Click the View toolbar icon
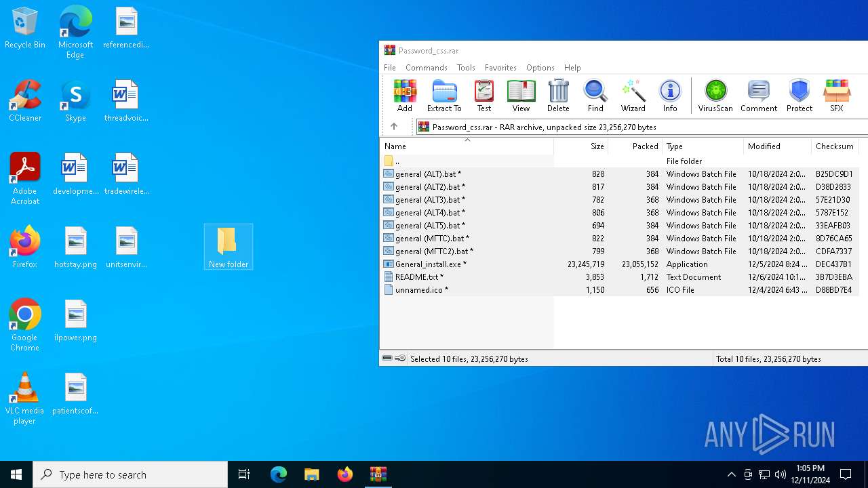The image size is (868, 488). tap(521, 96)
